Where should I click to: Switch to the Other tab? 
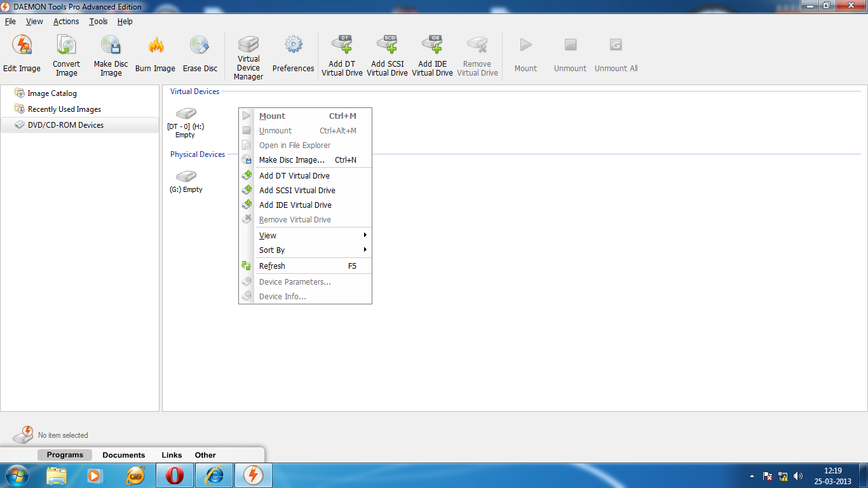(205, 455)
